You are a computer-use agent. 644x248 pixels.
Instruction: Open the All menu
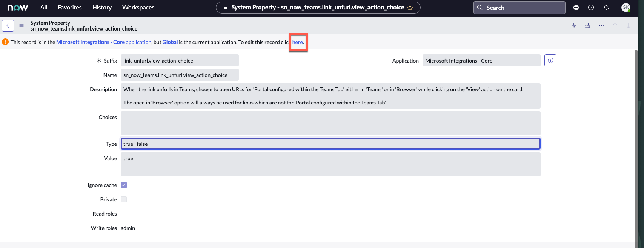click(44, 8)
